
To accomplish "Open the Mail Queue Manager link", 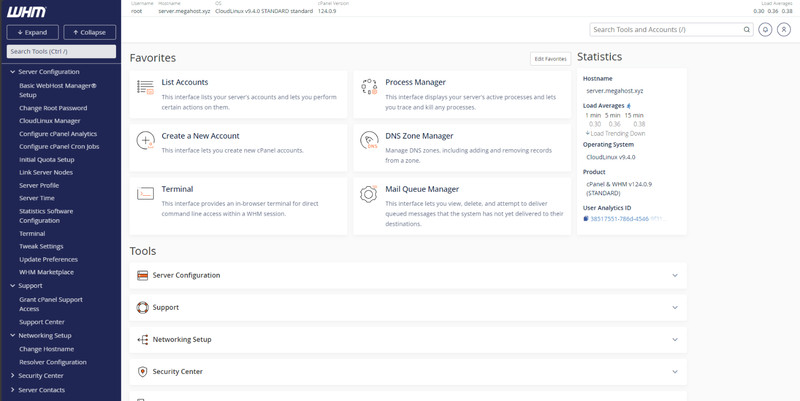I will [422, 189].
